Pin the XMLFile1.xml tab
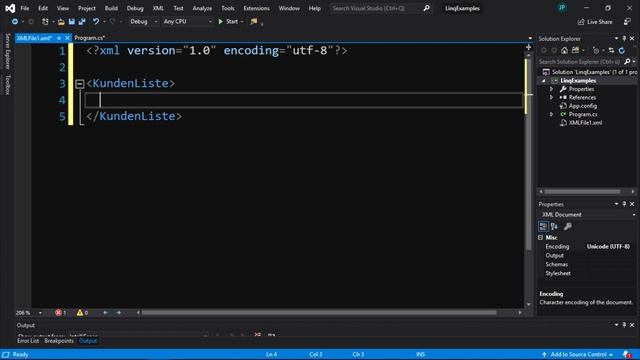This screenshot has width=640, height=360. [x=59, y=38]
